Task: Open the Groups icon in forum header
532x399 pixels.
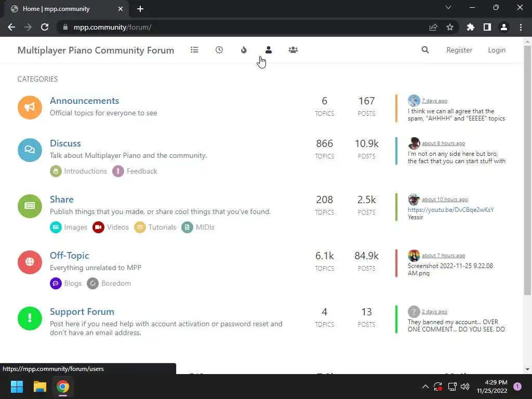Action: [293, 50]
